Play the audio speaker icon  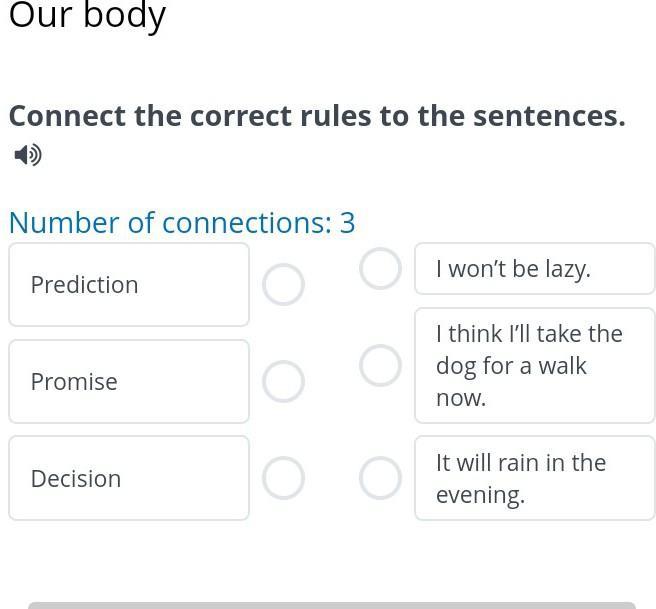(x=28, y=155)
